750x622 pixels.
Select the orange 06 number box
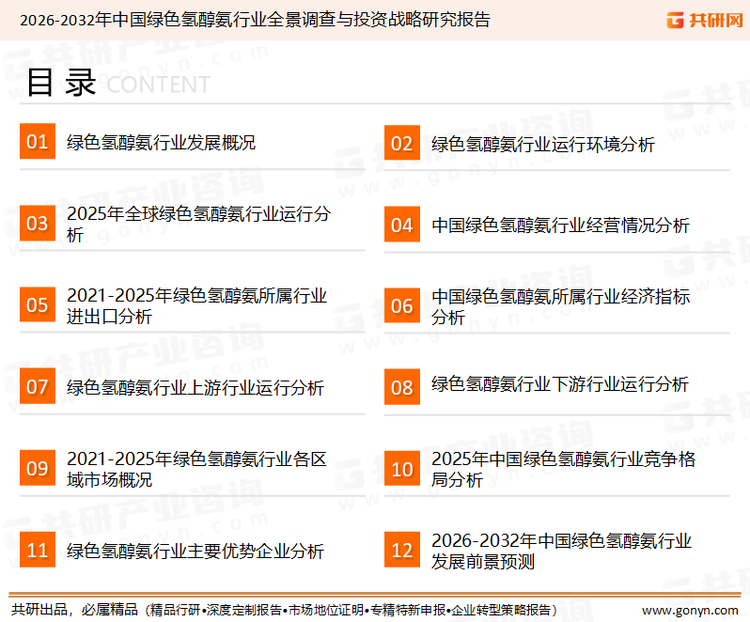coord(402,306)
